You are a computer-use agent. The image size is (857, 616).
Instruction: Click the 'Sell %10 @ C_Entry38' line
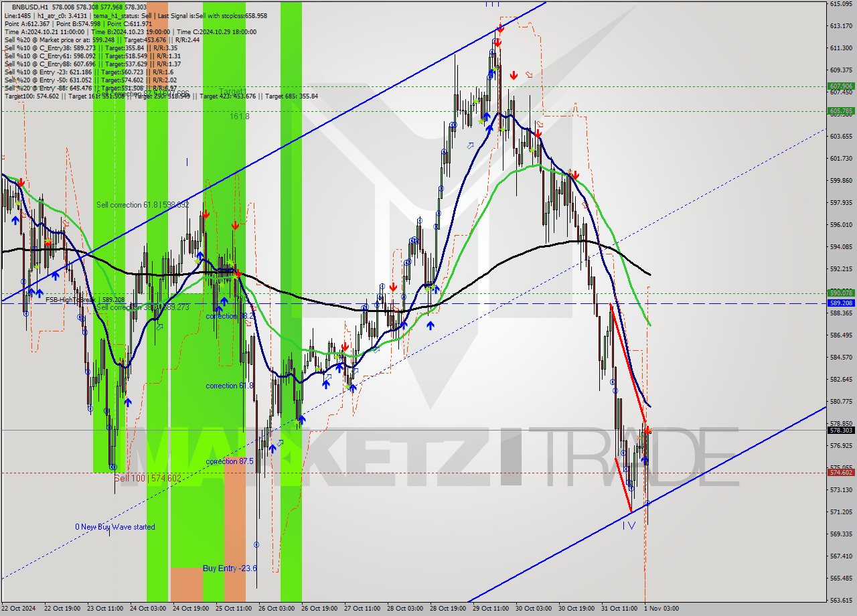pos(90,48)
